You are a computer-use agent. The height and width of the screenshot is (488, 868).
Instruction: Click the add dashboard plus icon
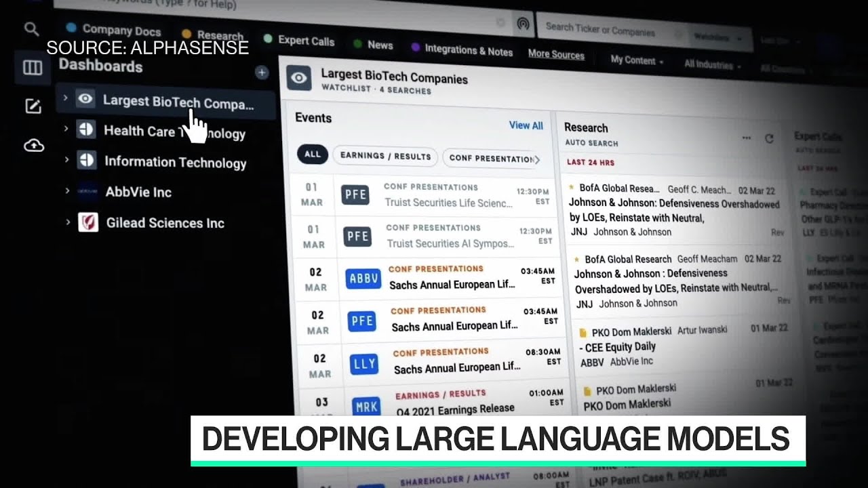click(262, 73)
